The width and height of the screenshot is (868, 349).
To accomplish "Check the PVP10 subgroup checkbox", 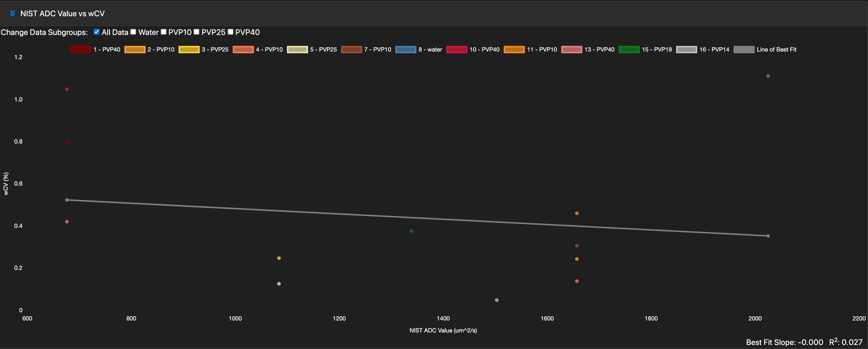I will [163, 32].
